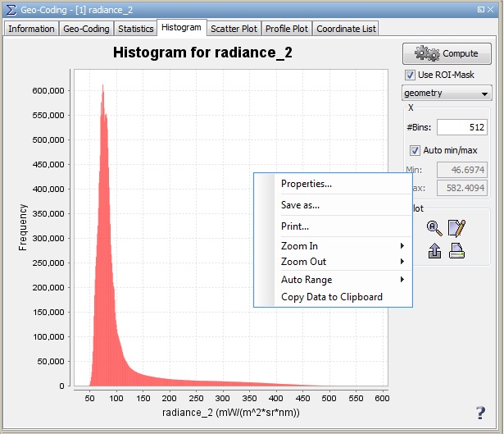
Task: Click the export/save plot icon
Action: click(x=434, y=252)
